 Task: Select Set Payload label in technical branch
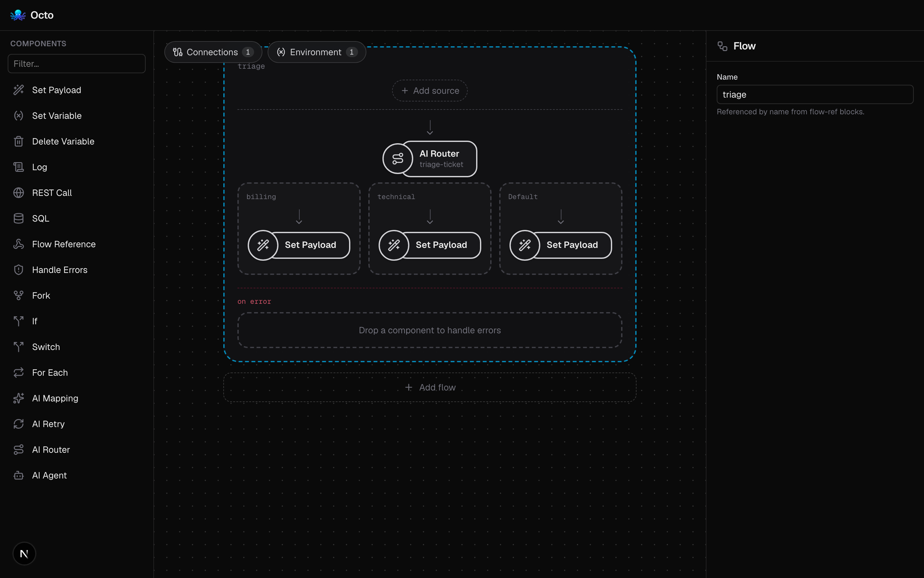click(441, 245)
